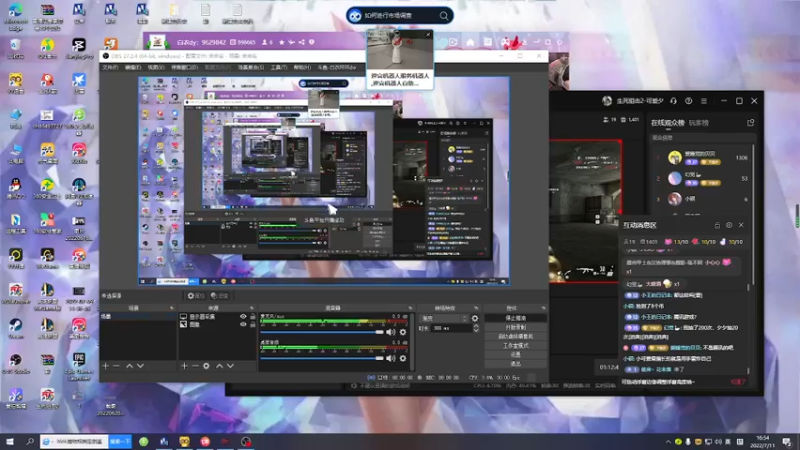Open interactive message area settings gear

[729, 225]
